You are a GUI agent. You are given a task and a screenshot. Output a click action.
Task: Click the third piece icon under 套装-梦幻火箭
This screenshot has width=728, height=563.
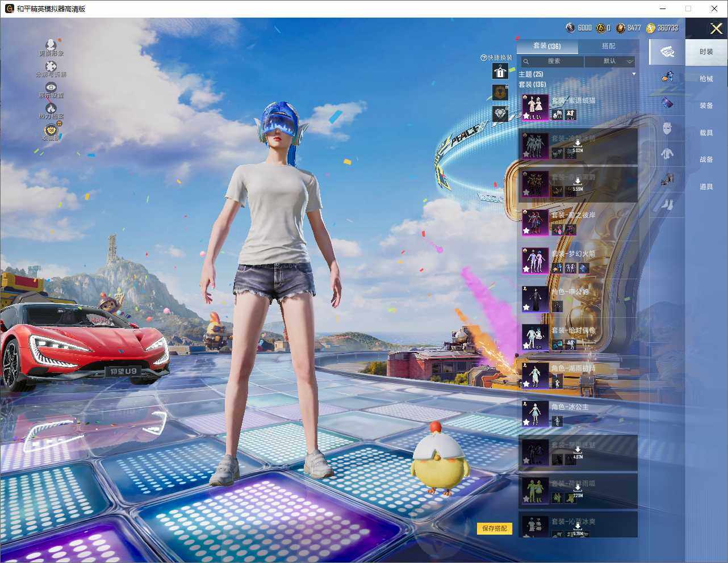584,268
